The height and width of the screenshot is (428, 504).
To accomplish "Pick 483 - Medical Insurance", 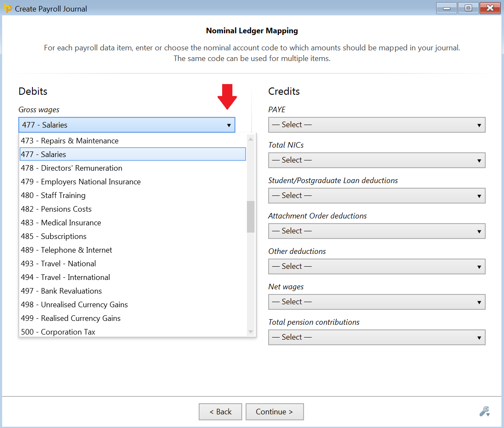I will point(133,222).
